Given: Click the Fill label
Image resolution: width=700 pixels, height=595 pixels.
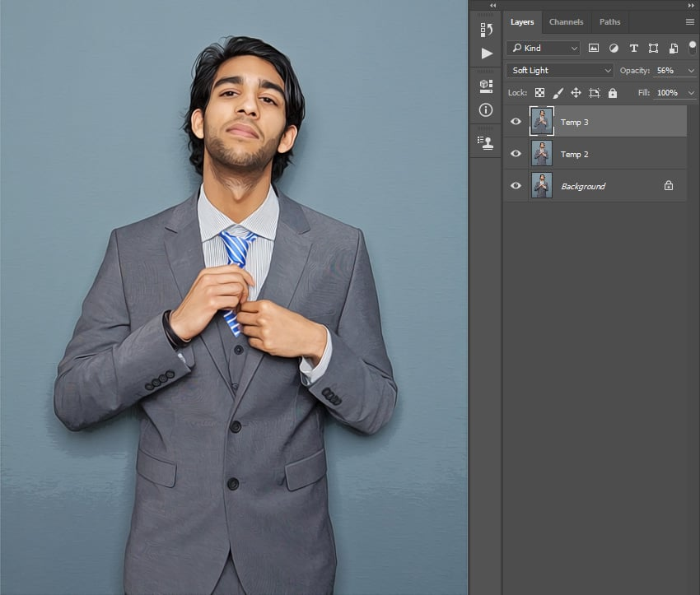Looking at the screenshot, I should (x=644, y=93).
